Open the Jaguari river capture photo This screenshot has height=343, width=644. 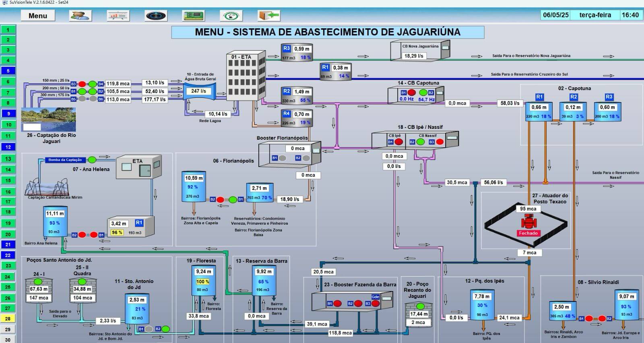pyautogui.click(x=48, y=120)
